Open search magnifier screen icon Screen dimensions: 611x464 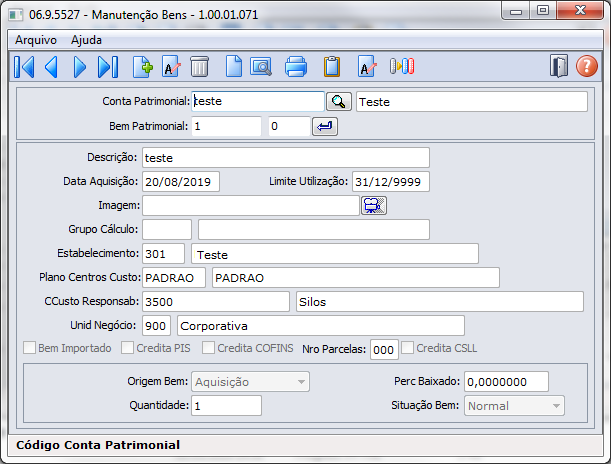261,67
